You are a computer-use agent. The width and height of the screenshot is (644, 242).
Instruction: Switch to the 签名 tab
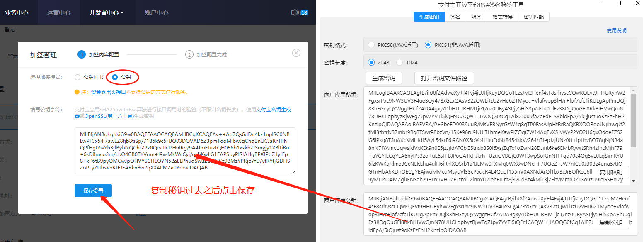coord(455,17)
